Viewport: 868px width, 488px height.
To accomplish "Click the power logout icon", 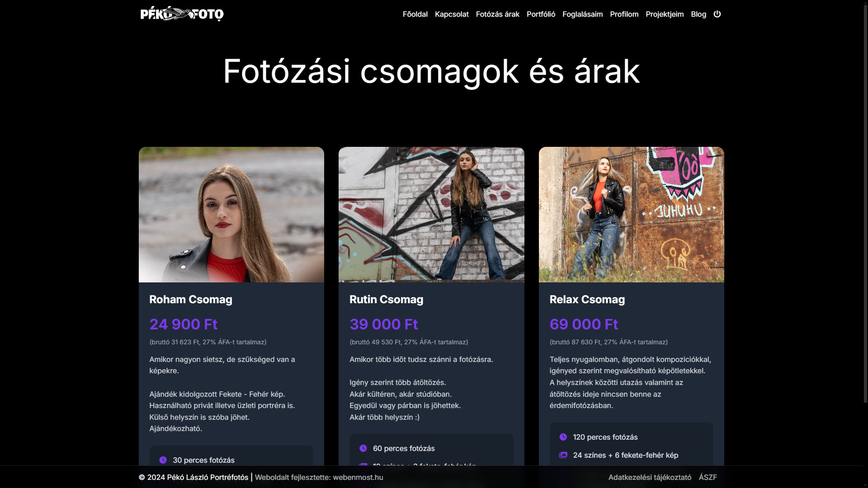I will pyautogui.click(x=717, y=14).
